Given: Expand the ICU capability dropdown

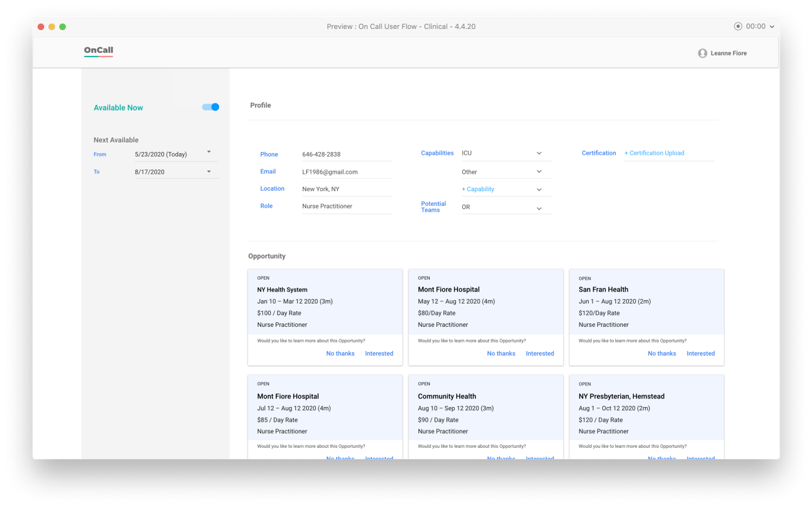Looking at the screenshot, I should [539, 153].
